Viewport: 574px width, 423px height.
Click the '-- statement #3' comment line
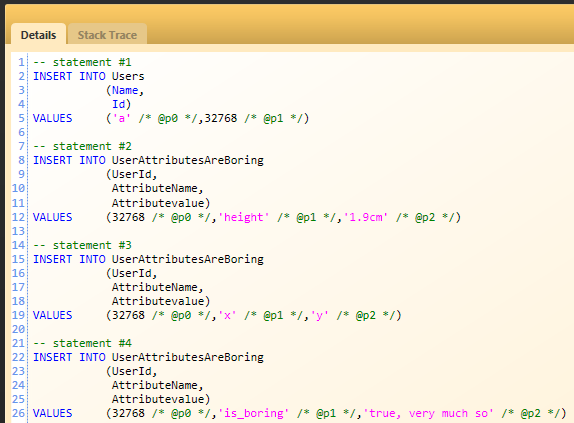[82, 245]
